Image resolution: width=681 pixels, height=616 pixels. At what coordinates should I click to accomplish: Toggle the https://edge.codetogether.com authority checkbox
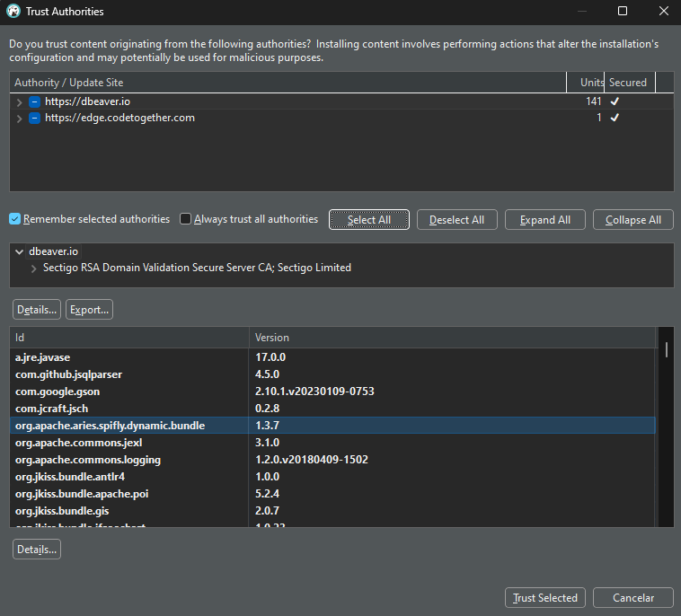point(34,118)
